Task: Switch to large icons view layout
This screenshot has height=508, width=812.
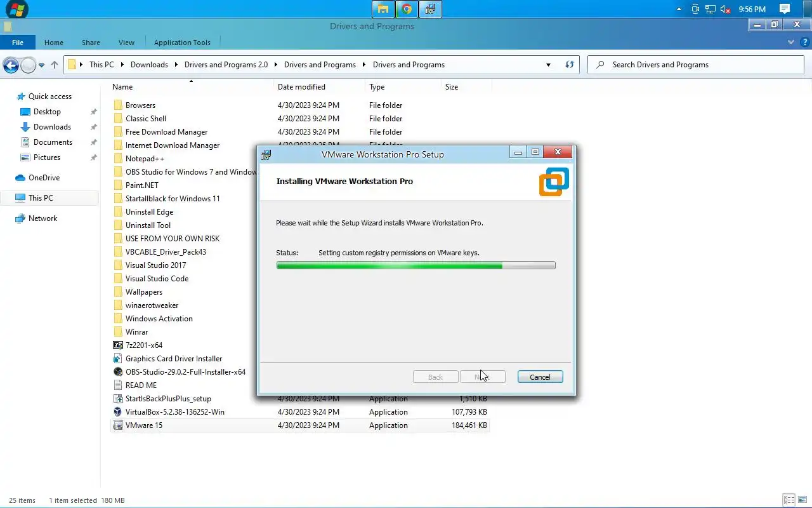Action: (x=802, y=500)
